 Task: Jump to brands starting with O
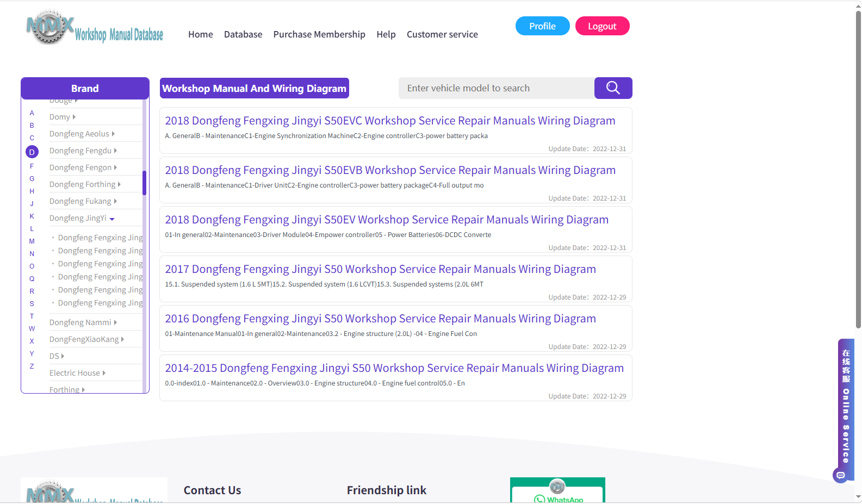point(32,266)
